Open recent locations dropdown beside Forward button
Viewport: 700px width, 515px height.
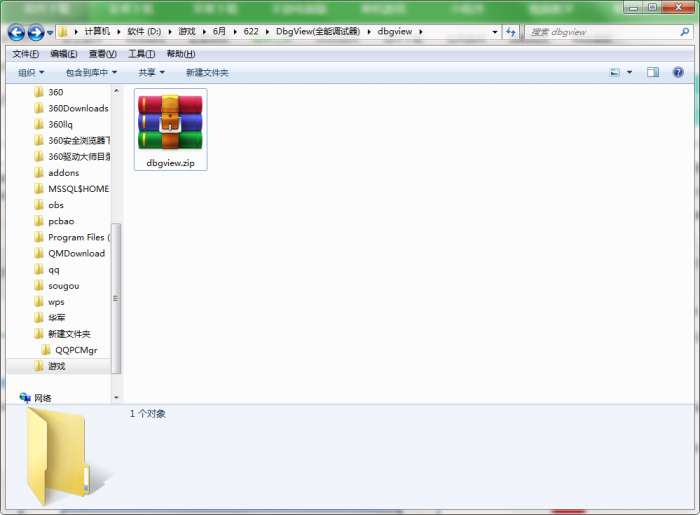point(50,33)
